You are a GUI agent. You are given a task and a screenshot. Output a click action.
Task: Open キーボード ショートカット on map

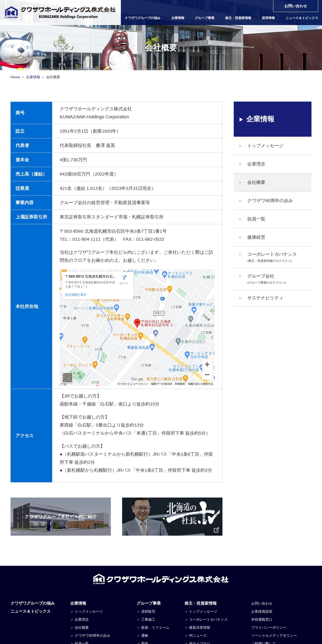pos(132,384)
